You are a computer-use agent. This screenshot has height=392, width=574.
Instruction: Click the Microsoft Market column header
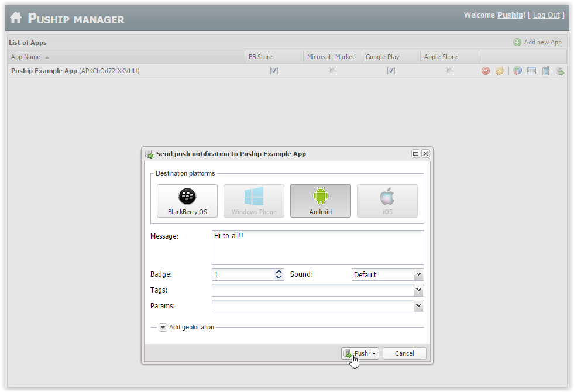pos(332,57)
